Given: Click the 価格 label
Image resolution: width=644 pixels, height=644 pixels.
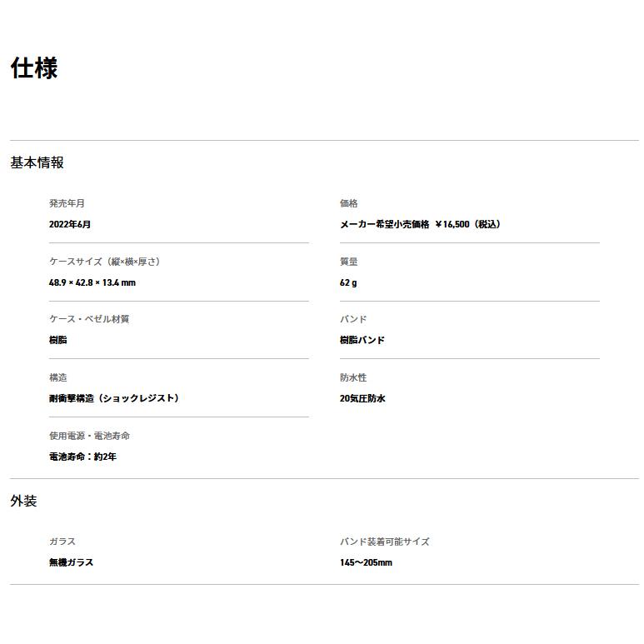Looking at the screenshot, I should [348, 203].
